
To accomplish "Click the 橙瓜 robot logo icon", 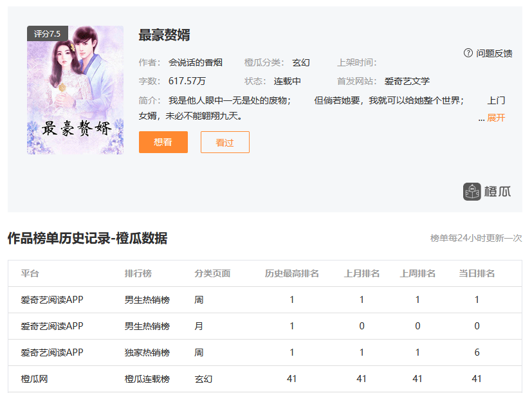I will [x=472, y=192].
